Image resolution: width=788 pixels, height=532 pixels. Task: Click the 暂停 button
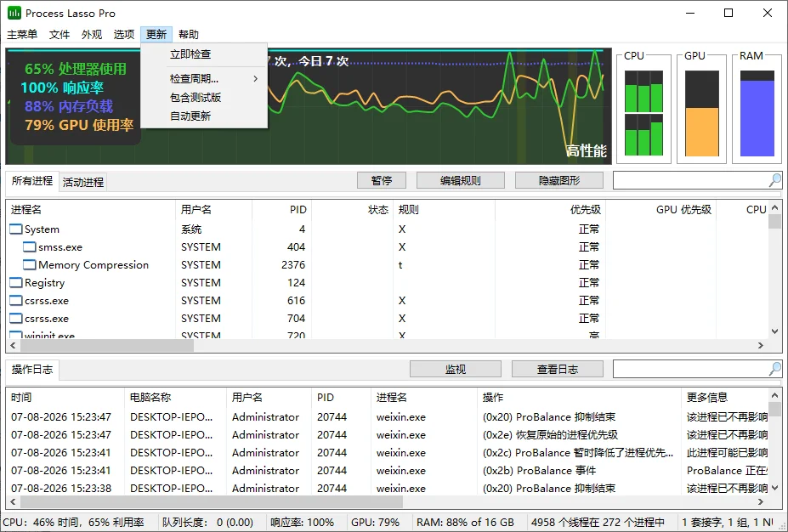pyautogui.click(x=382, y=180)
